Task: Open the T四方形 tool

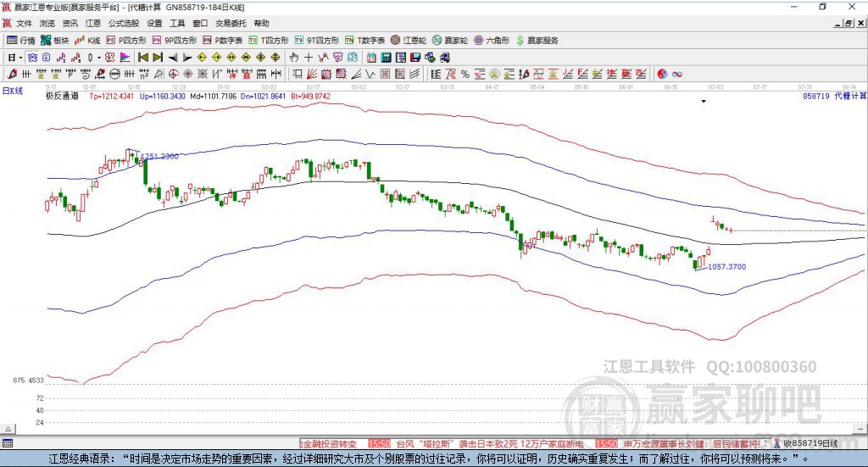Action: click(x=269, y=41)
